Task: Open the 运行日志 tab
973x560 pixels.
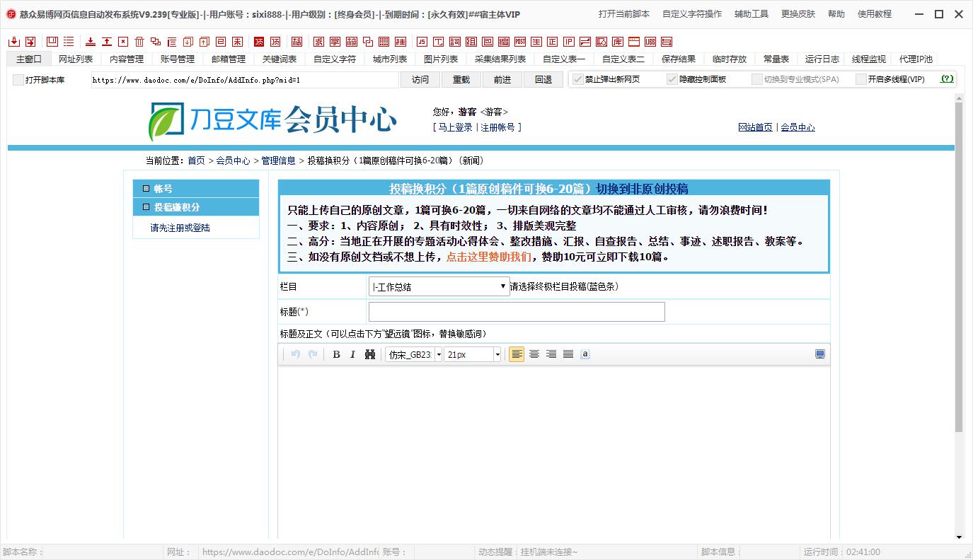Action: coord(822,59)
